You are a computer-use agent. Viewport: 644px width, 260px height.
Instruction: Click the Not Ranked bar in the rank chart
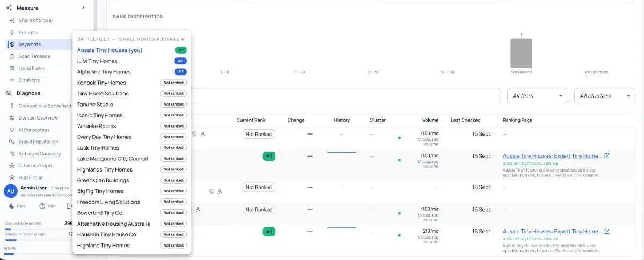(521, 53)
